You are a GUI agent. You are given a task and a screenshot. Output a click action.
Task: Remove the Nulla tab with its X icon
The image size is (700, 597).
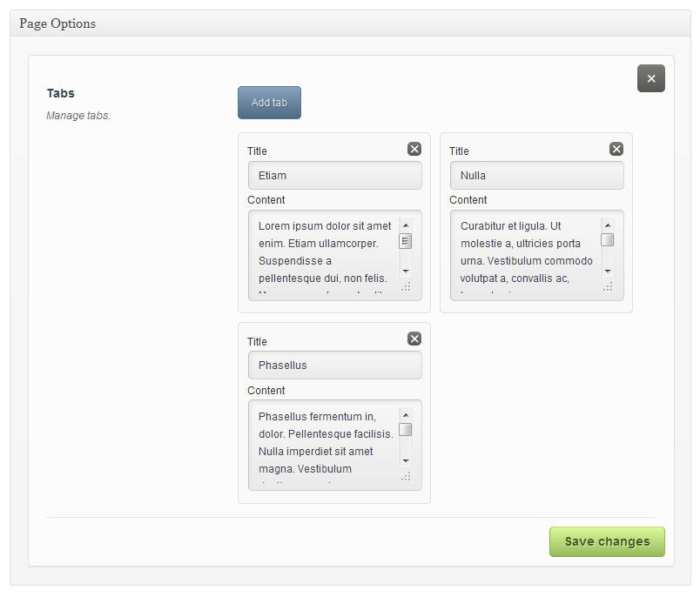(616, 149)
